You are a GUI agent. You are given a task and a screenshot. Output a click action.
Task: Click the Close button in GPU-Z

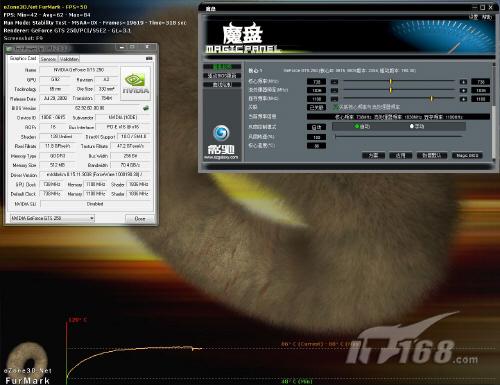tap(140, 219)
